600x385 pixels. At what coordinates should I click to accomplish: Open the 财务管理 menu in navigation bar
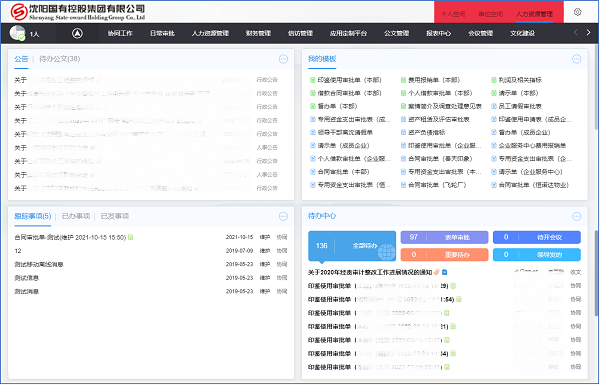click(x=258, y=33)
